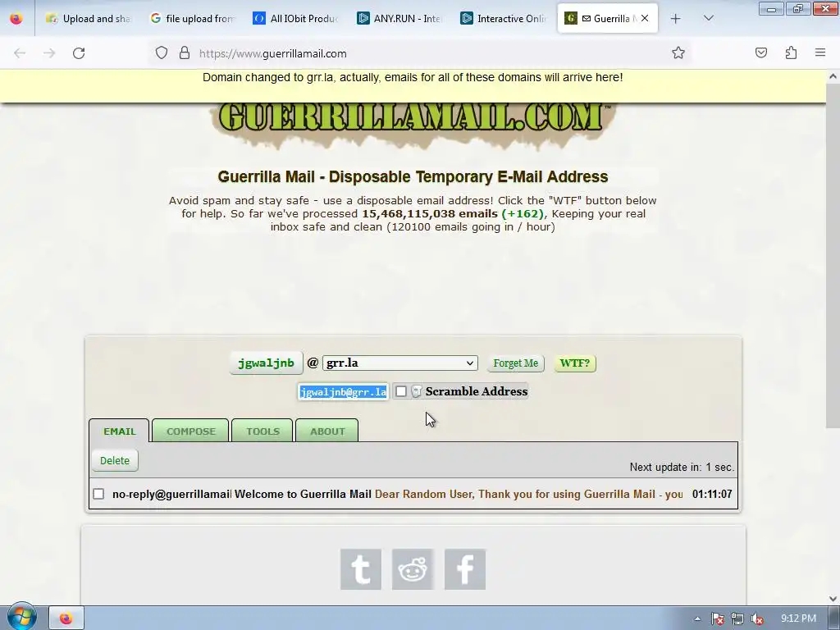Click the '15,468,115,038 emails' count
Image resolution: width=840 pixels, height=630 pixels.
(430, 214)
